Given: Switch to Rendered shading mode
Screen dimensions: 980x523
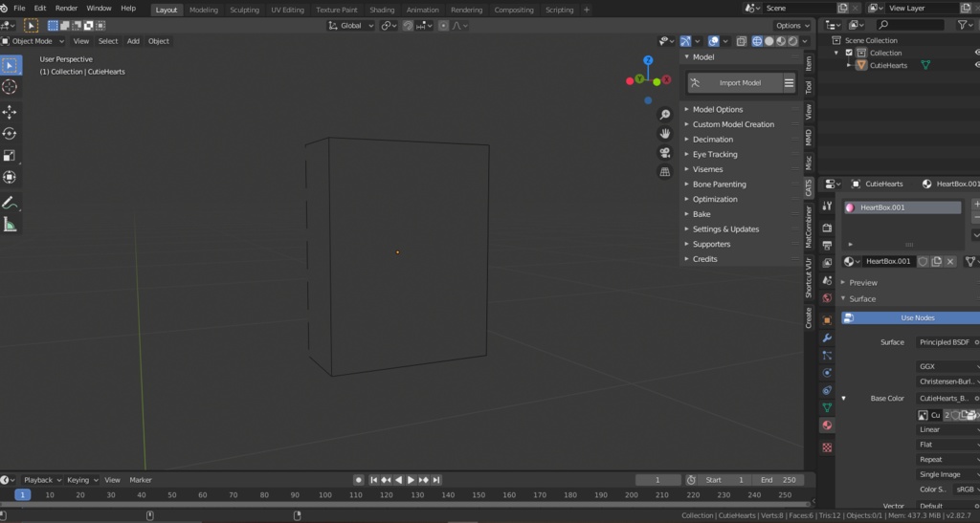Looking at the screenshot, I should (x=792, y=41).
